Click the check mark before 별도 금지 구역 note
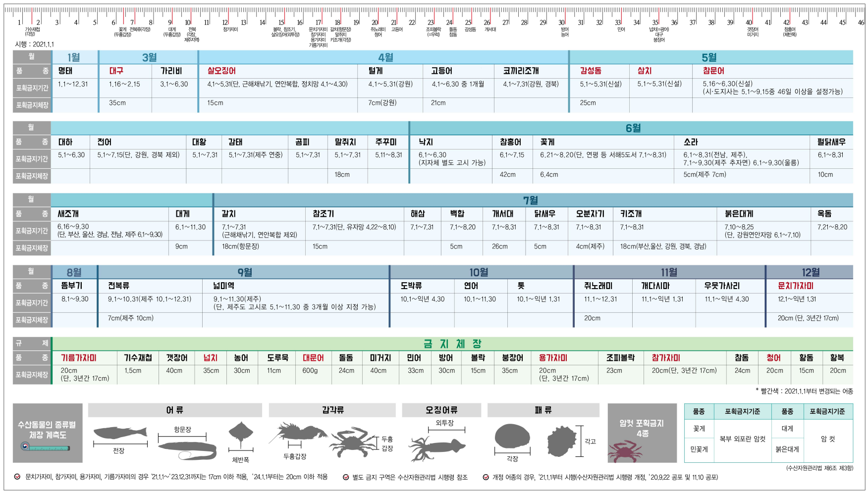The image size is (868, 494). [x=345, y=477]
